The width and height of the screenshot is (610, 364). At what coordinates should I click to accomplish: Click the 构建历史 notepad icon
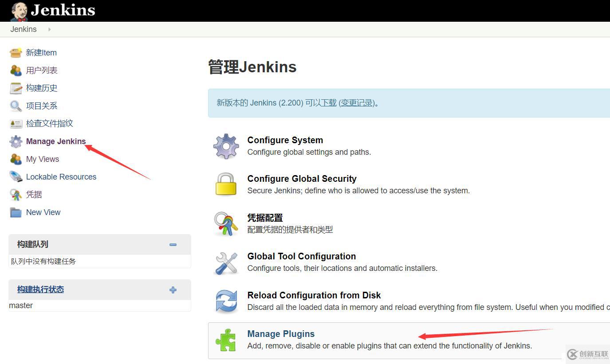[16, 88]
